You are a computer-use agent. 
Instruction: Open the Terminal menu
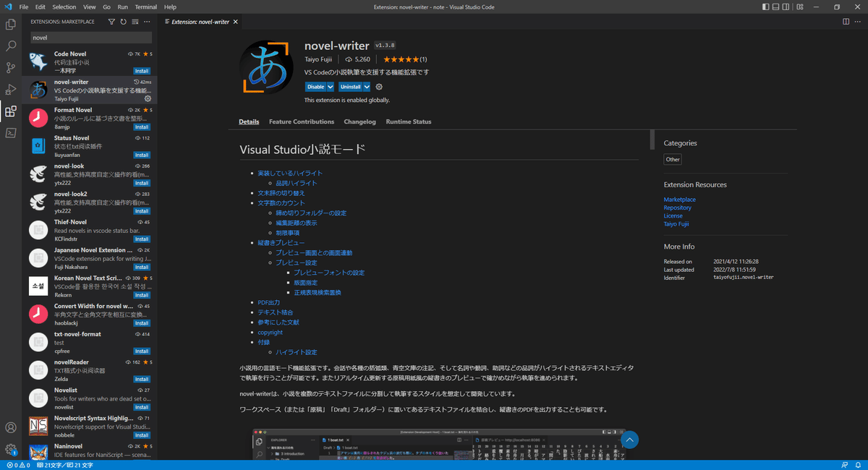pos(145,7)
